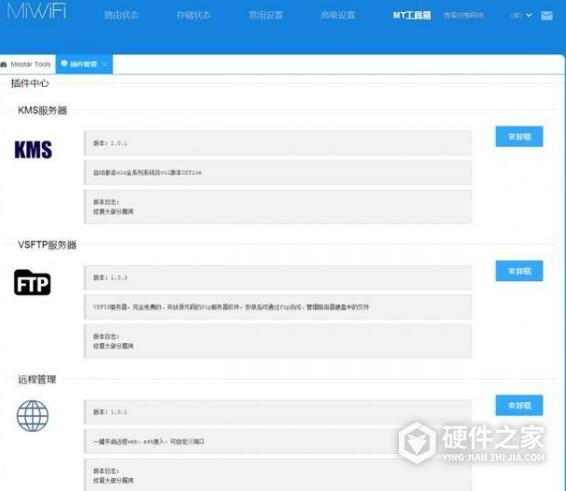Click the KMS plugin changelog box
The height and width of the screenshot is (491, 566).
(278, 207)
